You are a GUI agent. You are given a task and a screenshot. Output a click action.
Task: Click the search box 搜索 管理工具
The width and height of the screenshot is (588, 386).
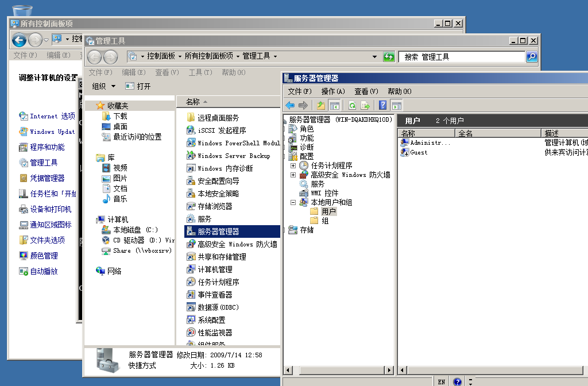coord(462,57)
